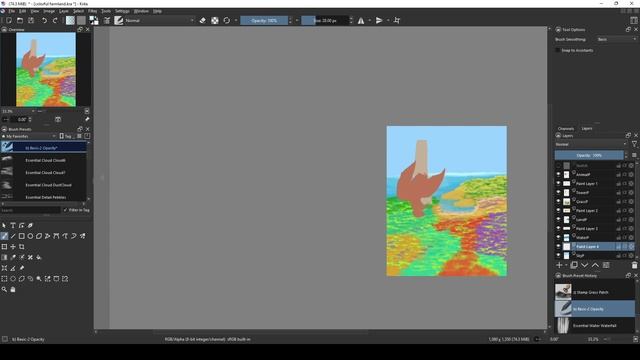640x360 pixels.
Task: Select the Crop tool
Action: coord(21,247)
